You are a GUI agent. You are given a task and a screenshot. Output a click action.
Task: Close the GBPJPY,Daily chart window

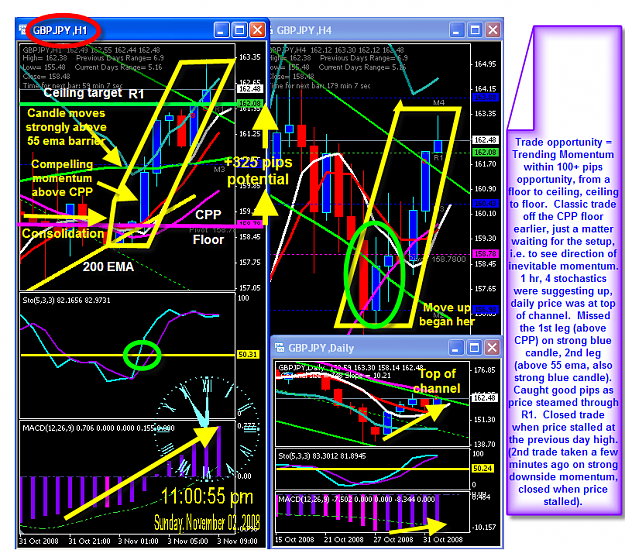pos(492,348)
